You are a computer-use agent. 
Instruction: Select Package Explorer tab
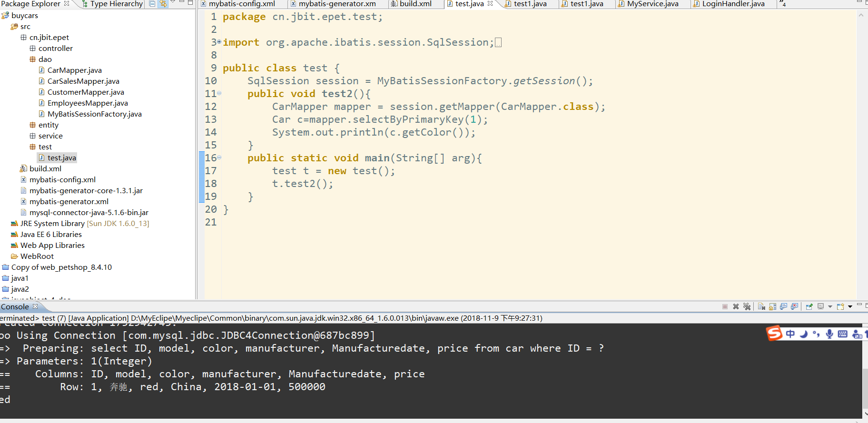(x=30, y=4)
